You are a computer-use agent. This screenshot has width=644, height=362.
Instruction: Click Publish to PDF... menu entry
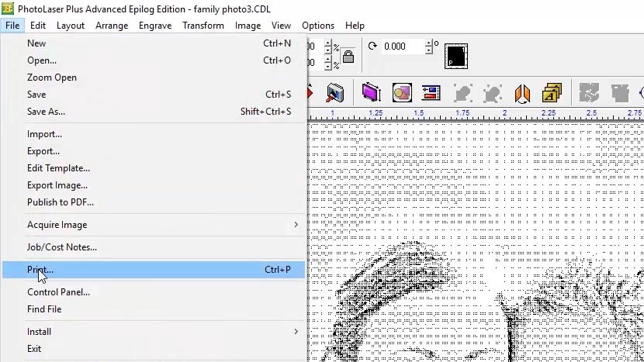click(60, 202)
